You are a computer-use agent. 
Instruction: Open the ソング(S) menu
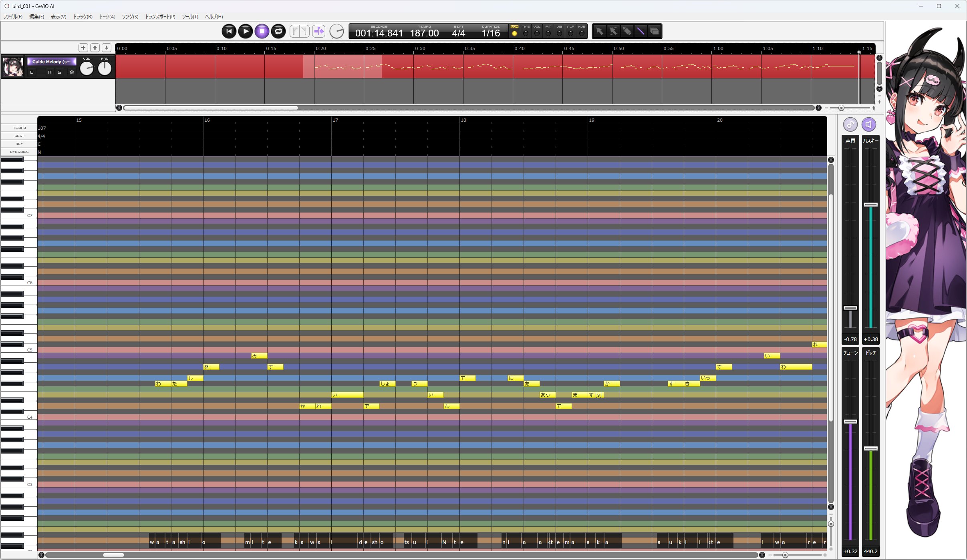coord(130,17)
